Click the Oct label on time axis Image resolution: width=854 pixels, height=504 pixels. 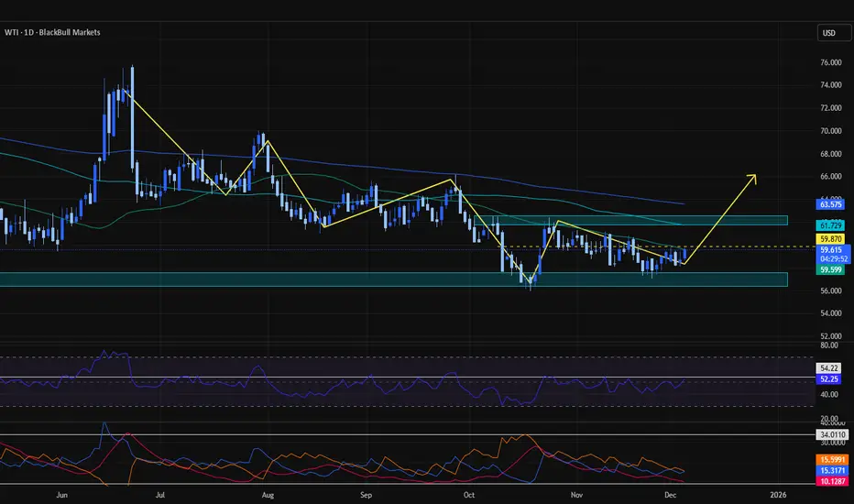pyautogui.click(x=468, y=495)
